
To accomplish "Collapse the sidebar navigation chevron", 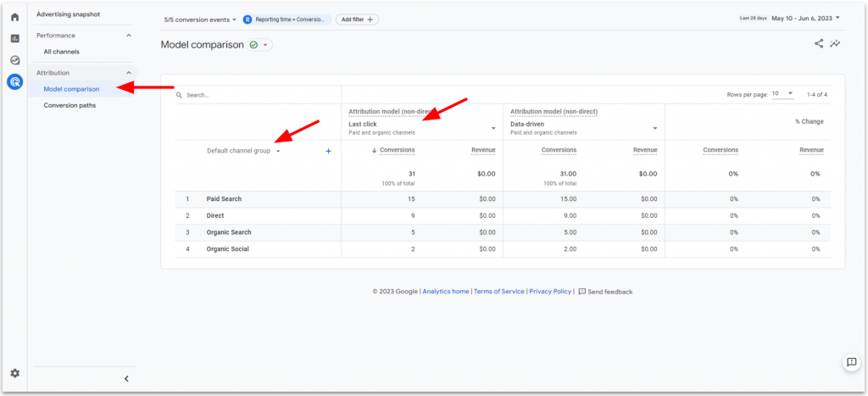I will (126, 378).
